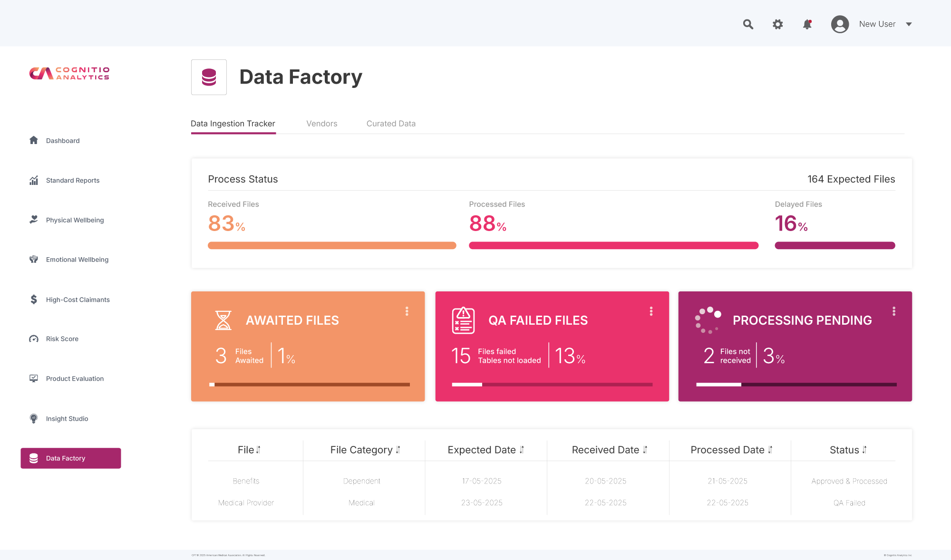951x560 pixels.
Task: Open QA Failed Files three-dot menu
Action: (651, 311)
